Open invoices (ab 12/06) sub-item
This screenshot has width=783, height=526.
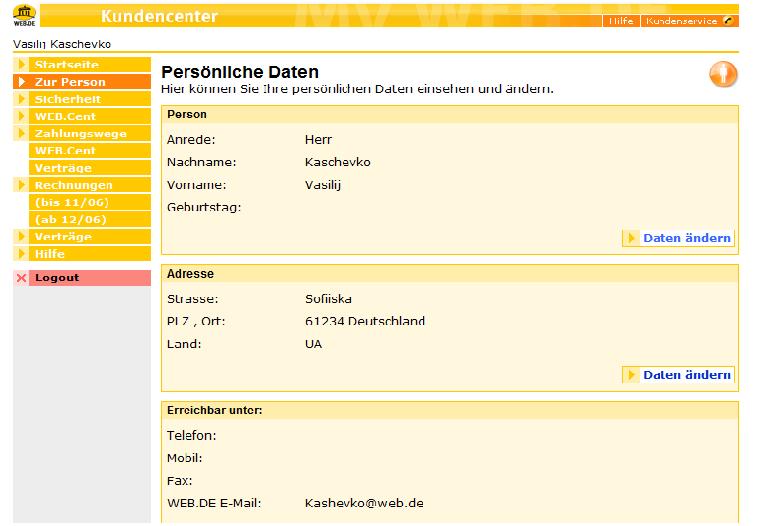tap(70, 219)
